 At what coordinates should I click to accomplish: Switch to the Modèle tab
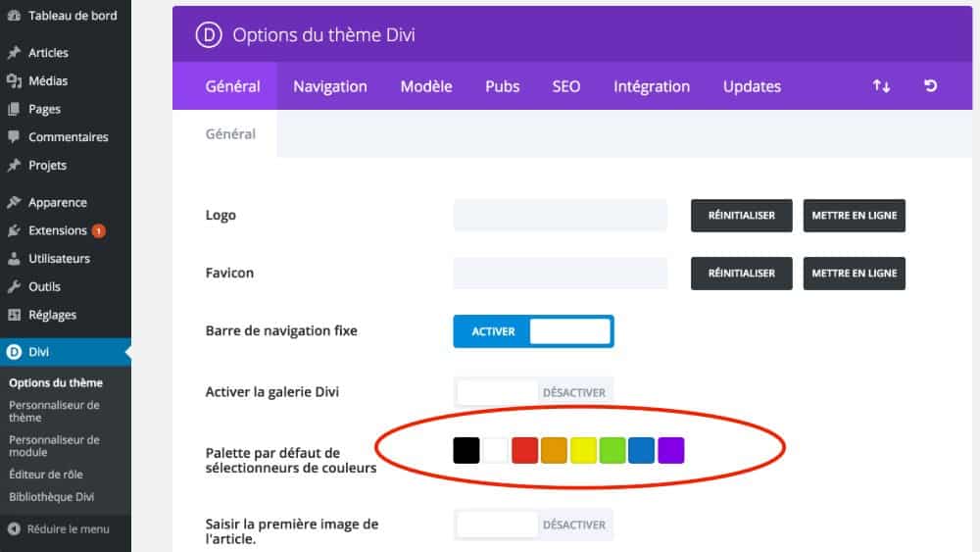pos(426,86)
